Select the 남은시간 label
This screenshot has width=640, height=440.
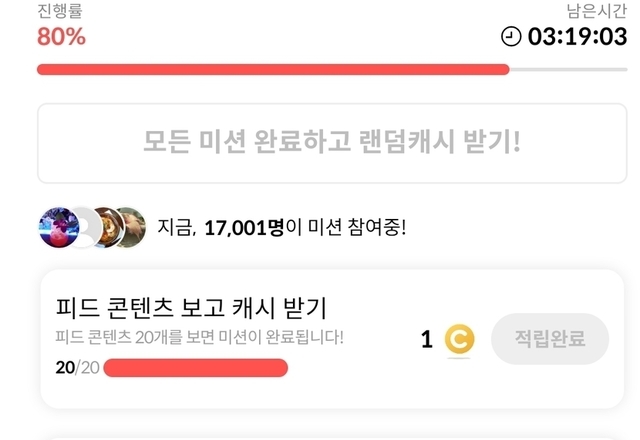point(595,12)
